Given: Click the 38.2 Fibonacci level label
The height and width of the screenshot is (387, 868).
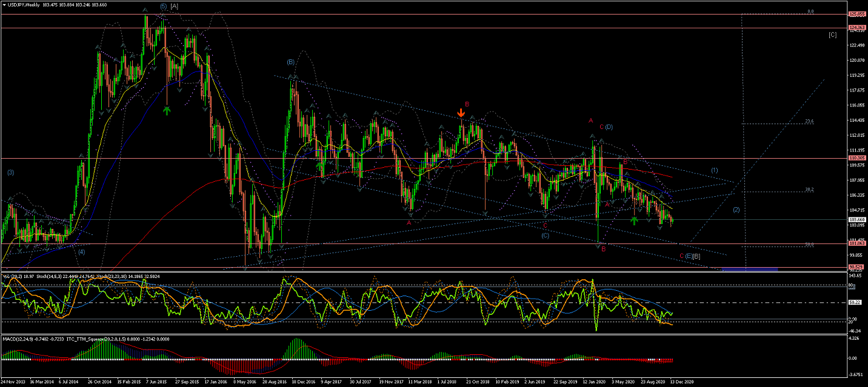Looking at the screenshot, I should coord(809,190).
